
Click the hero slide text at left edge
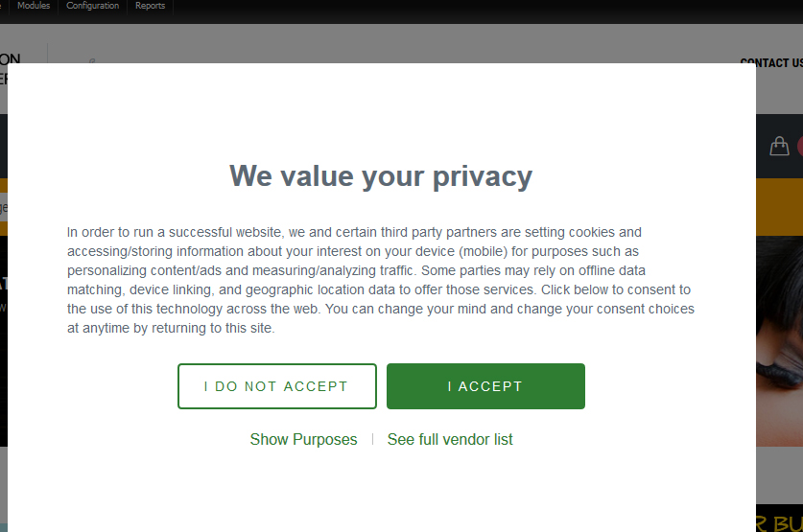tap(3, 288)
